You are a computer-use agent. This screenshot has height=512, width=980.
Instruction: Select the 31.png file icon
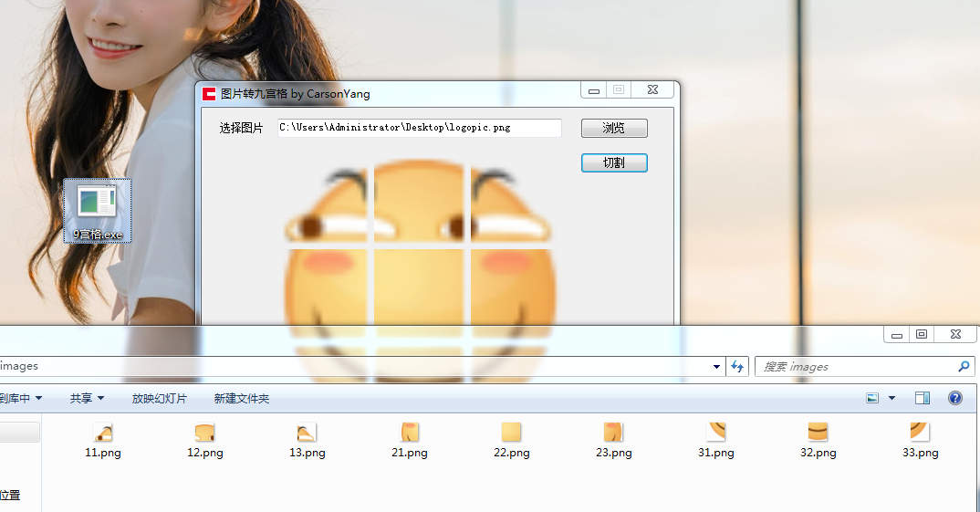[x=716, y=432]
